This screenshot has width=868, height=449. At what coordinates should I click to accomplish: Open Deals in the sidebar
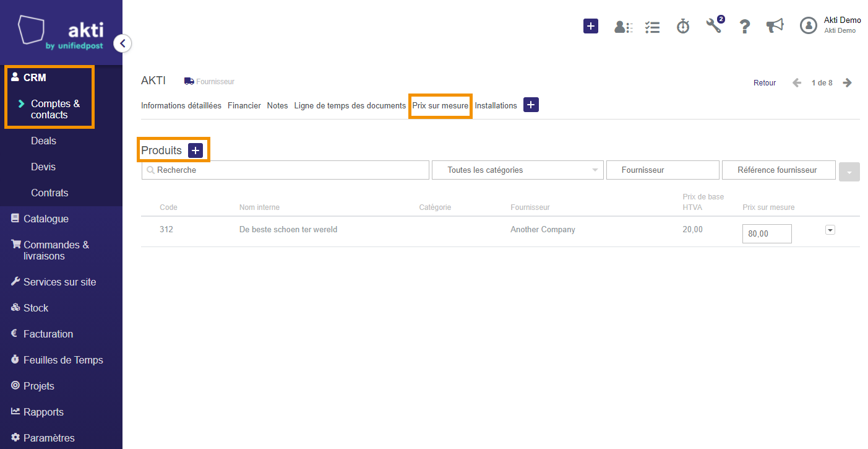tap(43, 141)
